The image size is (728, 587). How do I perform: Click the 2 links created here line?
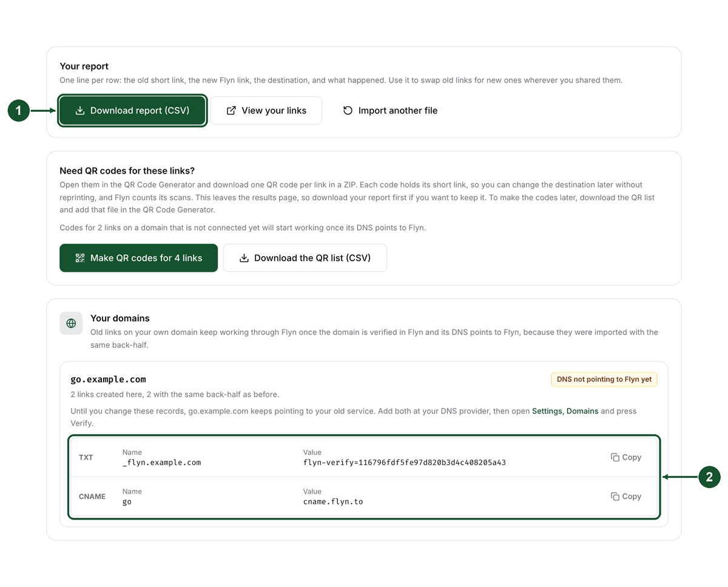click(x=175, y=395)
